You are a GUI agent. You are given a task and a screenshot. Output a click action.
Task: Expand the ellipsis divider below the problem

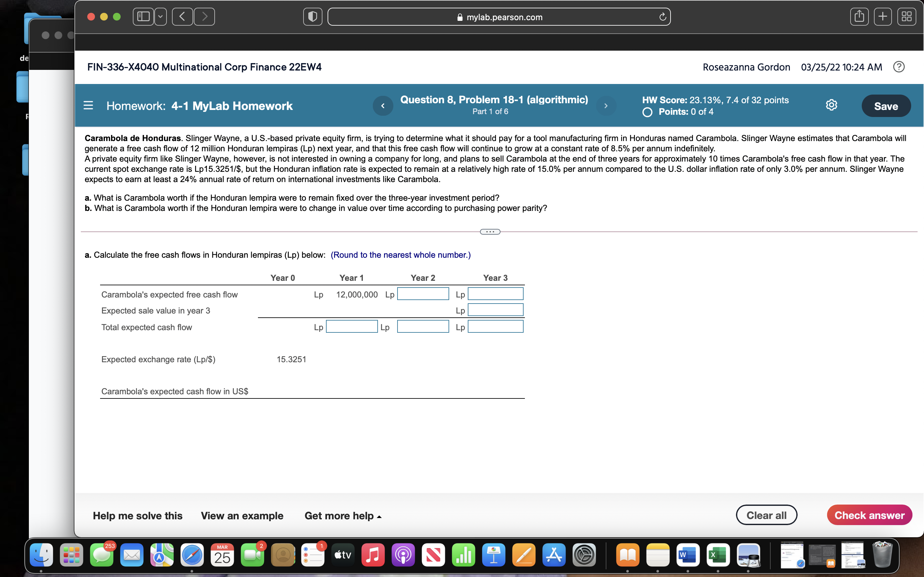[x=490, y=232]
